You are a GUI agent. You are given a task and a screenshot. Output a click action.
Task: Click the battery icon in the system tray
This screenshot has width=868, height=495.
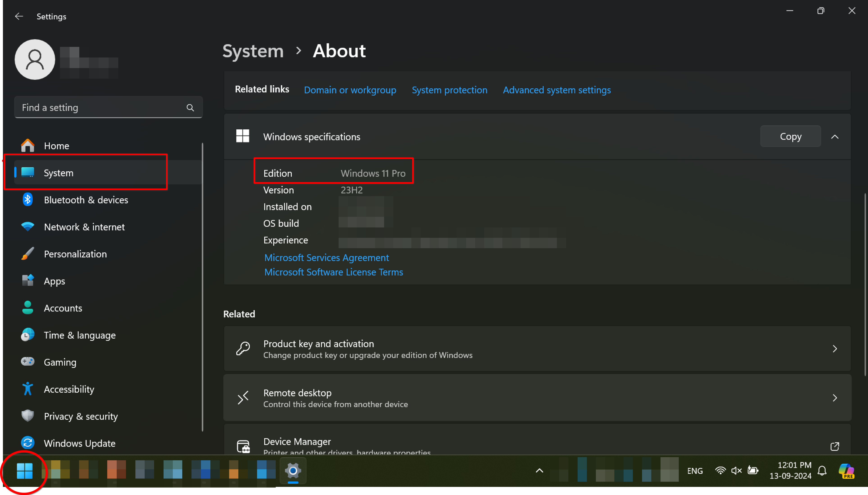[753, 471]
